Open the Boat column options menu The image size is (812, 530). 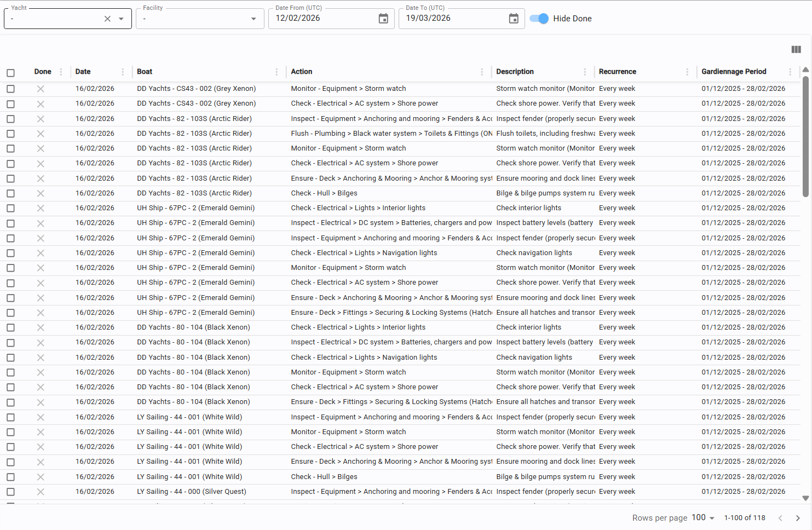tap(277, 72)
